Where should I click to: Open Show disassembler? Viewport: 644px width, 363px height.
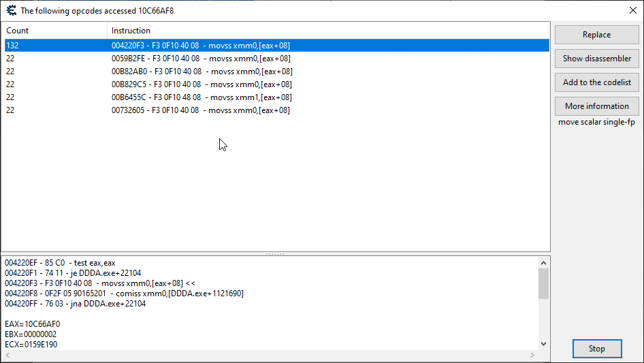596,59
